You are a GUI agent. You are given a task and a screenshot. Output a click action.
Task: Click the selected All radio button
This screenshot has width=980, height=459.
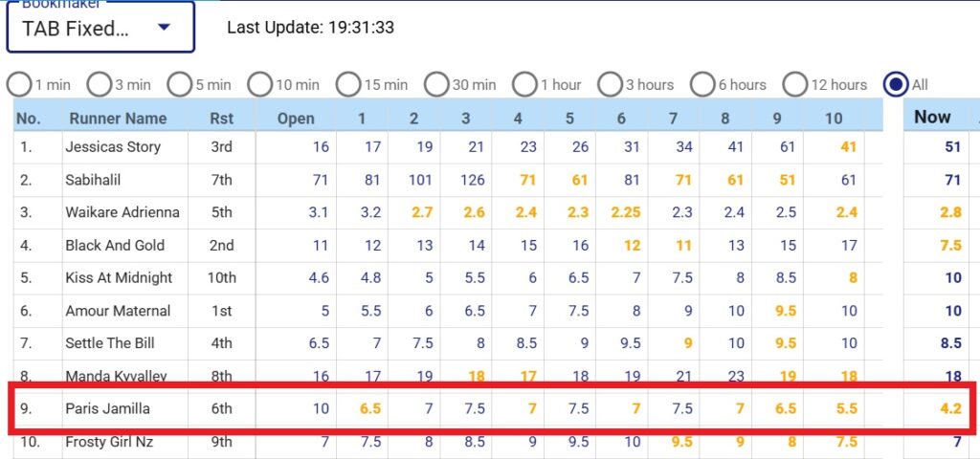(897, 84)
